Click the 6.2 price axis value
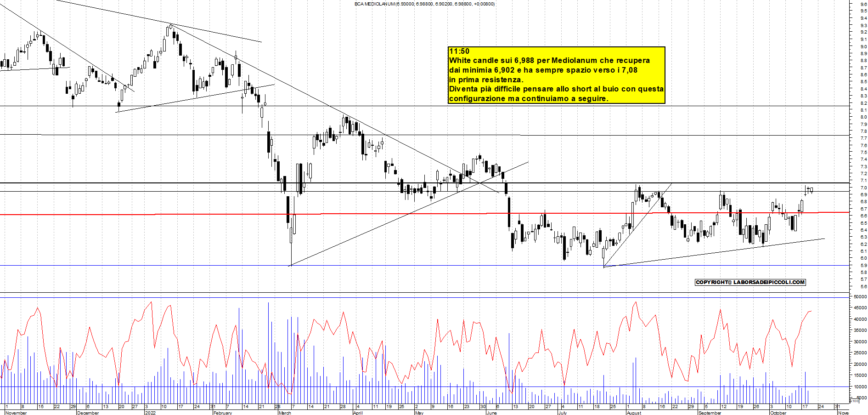Screen dimensions: 868x415 [863, 244]
